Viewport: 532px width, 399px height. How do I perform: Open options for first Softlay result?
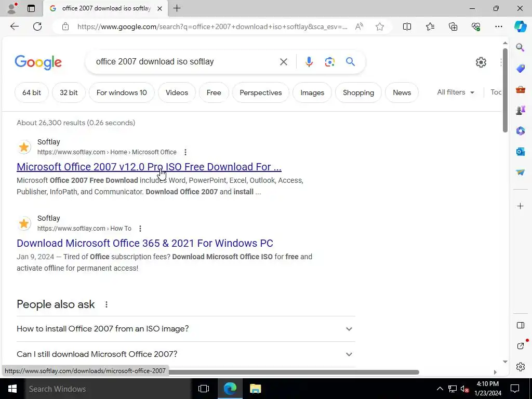[x=185, y=152]
